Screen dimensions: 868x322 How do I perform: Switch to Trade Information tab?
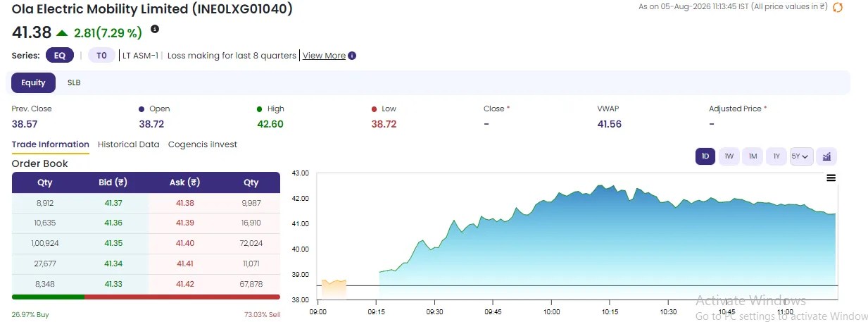[50, 144]
